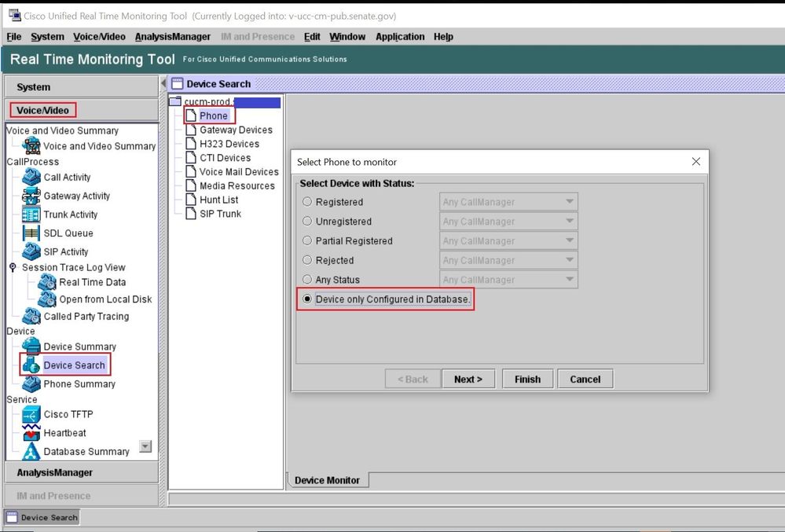Click Cancel in Select Phone dialog
This screenshot has height=532, width=785.
pos(585,379)
